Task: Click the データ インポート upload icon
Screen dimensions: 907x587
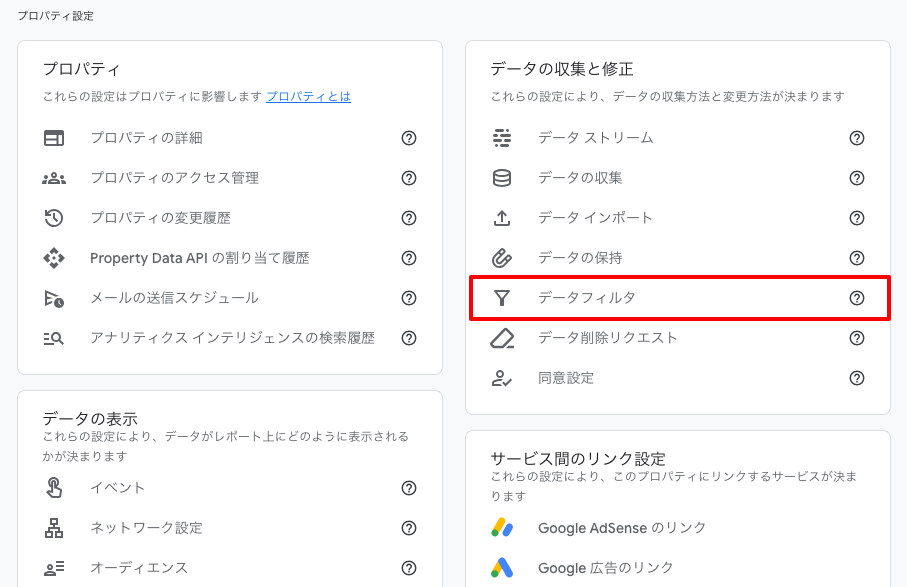Action: point(502,218)
